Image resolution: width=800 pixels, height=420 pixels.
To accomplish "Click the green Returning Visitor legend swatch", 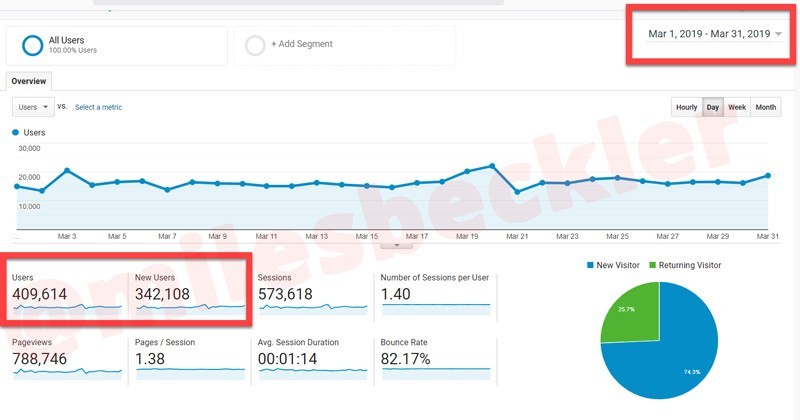I will tap(653, 265).
